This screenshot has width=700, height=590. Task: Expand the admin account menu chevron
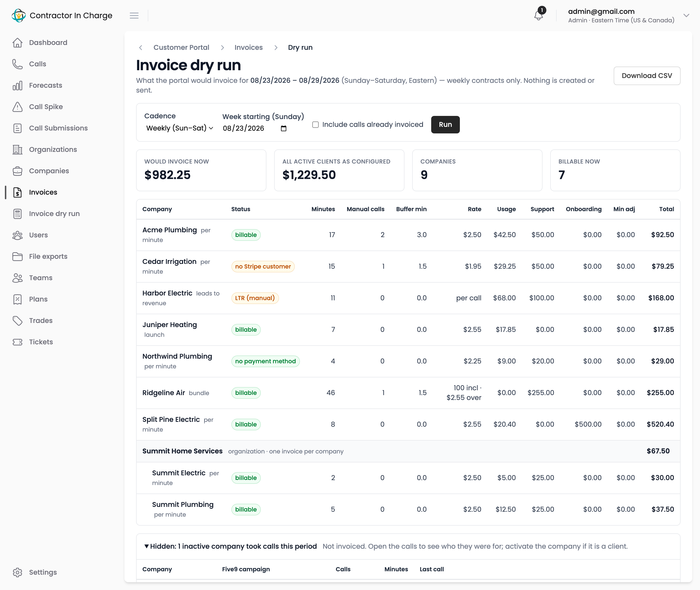click(x=686, y=15)
